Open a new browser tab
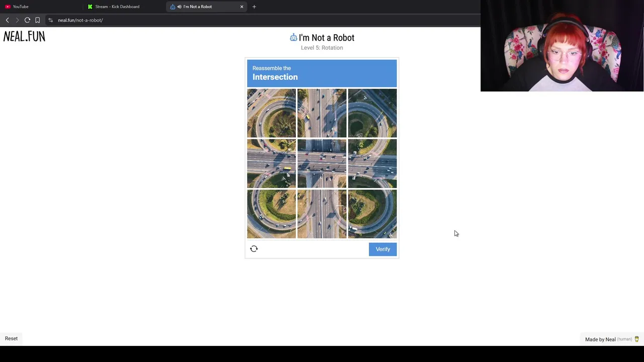Screen dimensions: 644x362 pyautogui.click(x=254, y=7)
